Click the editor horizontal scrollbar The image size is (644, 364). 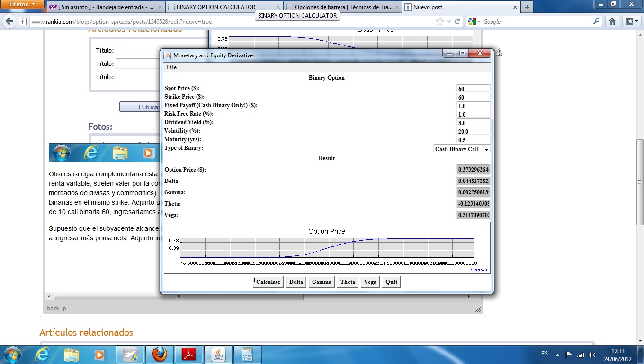pyautogui.click(x=178, y=297)
